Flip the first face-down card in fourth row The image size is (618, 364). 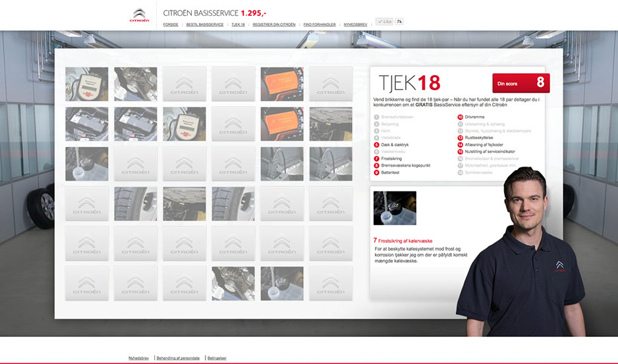pos(87,203)
